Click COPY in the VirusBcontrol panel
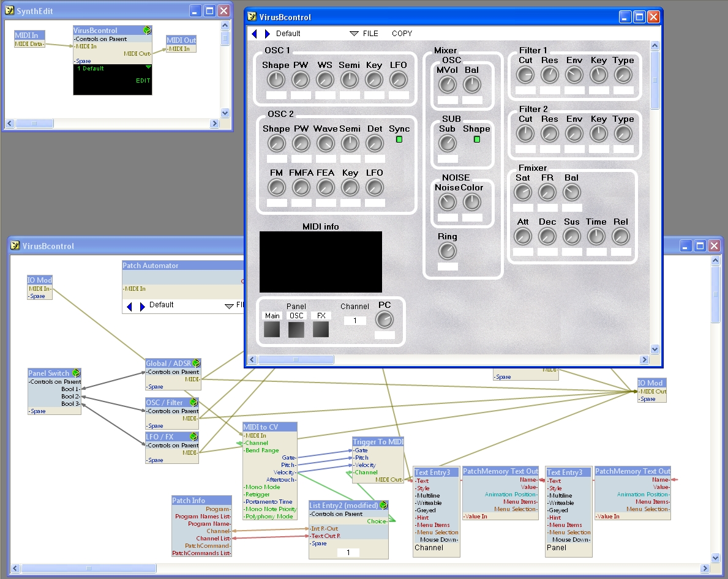This screenshot has width=728, height=579. click(402, 34)
